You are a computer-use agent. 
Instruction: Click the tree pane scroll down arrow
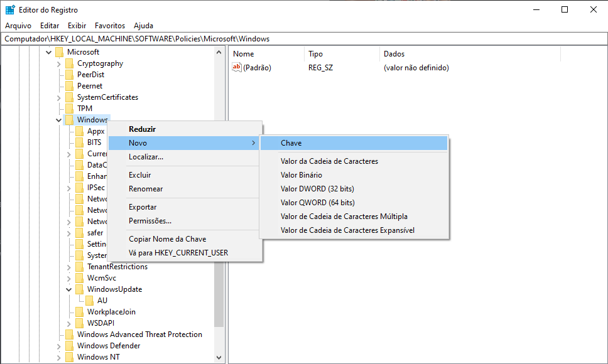pyautogui.click(x=219, y=357)
